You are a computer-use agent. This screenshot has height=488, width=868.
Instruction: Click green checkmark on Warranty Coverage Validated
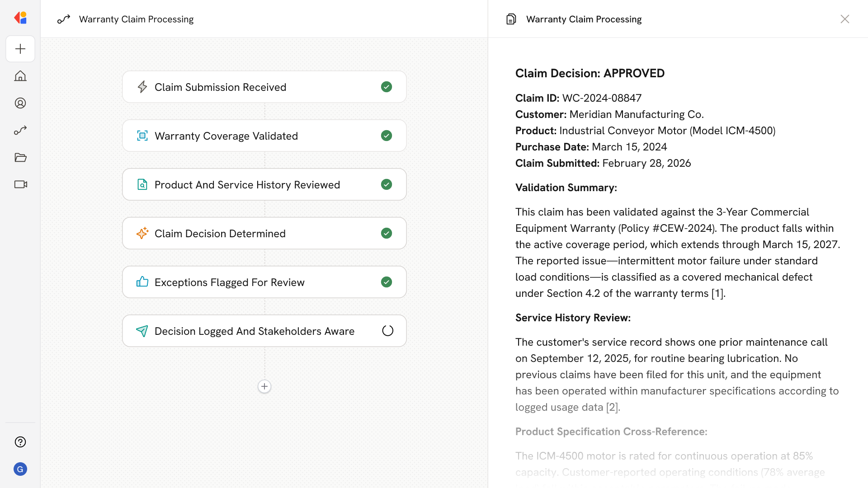[x=387, y=136]
